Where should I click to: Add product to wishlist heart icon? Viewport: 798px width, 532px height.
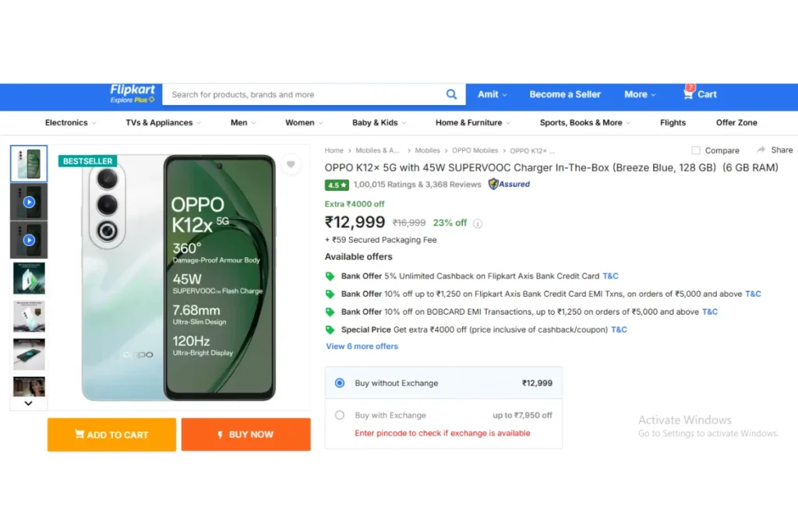point(291,164)
